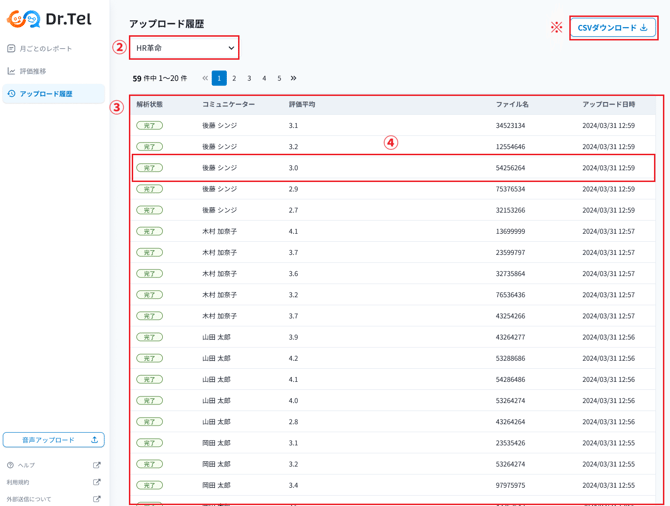Click the 音声アップロード button
Viewport: 670px width, 506px height.
[54, 440]
